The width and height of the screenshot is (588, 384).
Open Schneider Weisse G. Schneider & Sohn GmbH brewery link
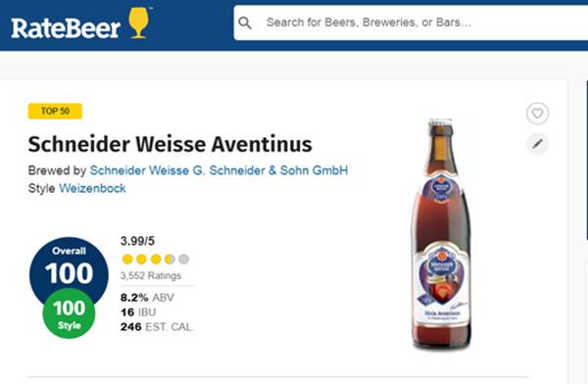[x=219, y=170]
